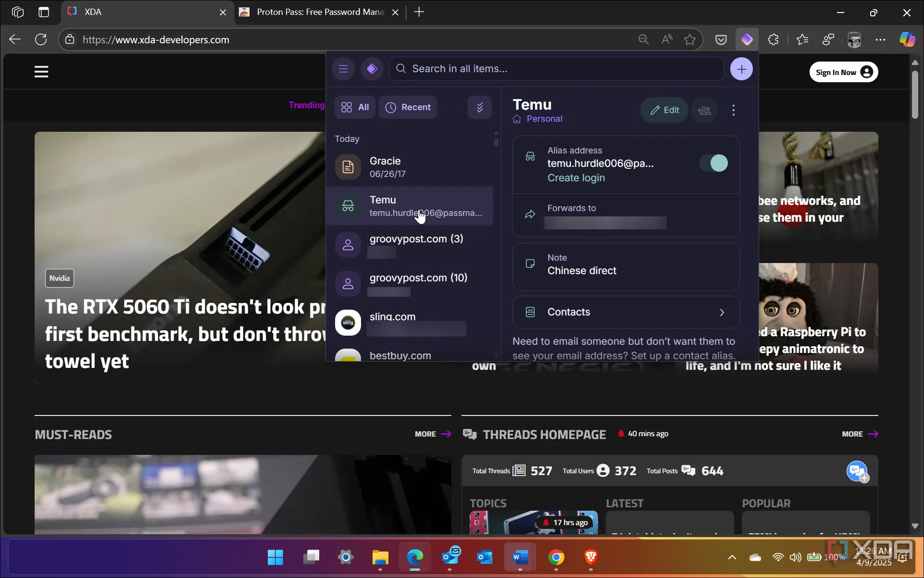924x578 pixels.
Task: Open the Pocket shield extension icon
Action: [x=721, y=39]
